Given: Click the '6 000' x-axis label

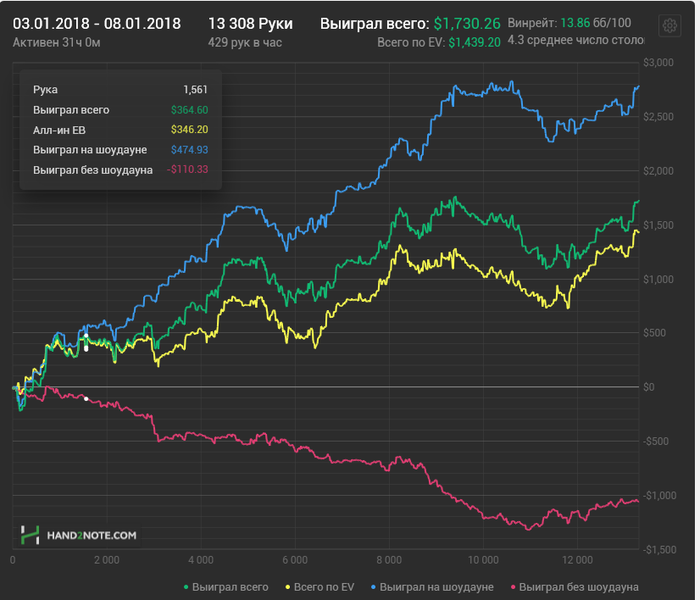Looking at the screenshot, I should click(295, 560).
